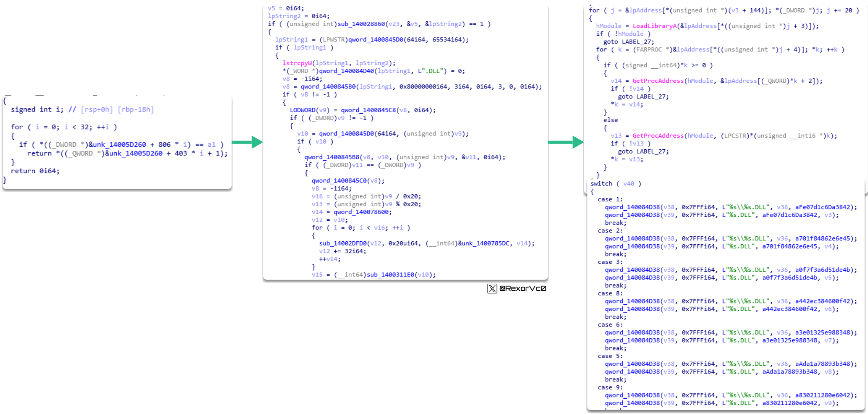Viewport: 868px width, 414px height.
Task: Select the "*k = v14;" assignment
Action: click(x=627, y=104)
